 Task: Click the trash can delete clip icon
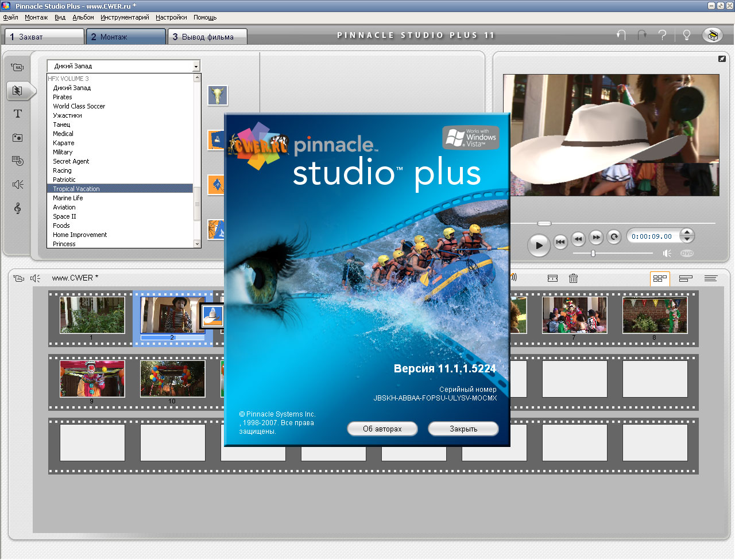tap(573, 278)
